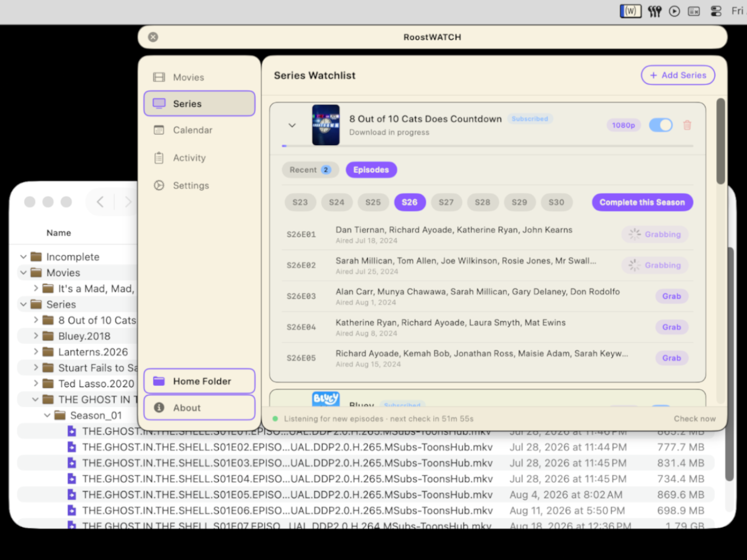The width and height of the screenshot is (747, 560).
Task: Click the About info icon
Action: [159, 407]
